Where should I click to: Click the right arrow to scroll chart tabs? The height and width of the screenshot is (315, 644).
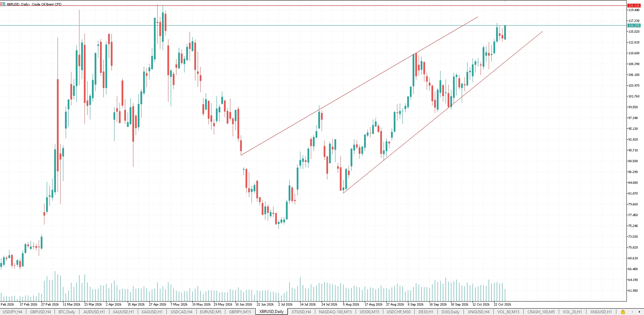[639, 312]
